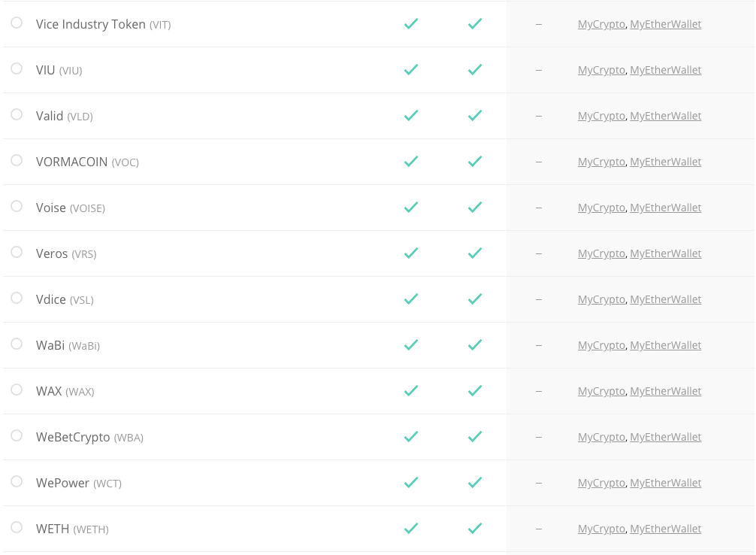Click second checkmark in the WAX row
Screen dimensions: 756x555
click(x=475, y=391)
